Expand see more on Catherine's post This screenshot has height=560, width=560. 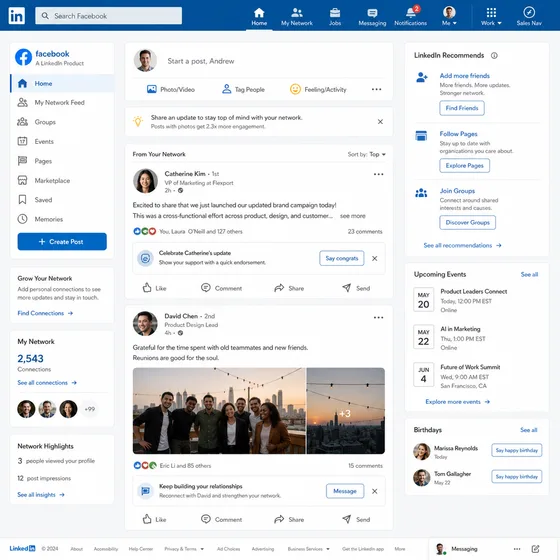(x=352, y=216)
